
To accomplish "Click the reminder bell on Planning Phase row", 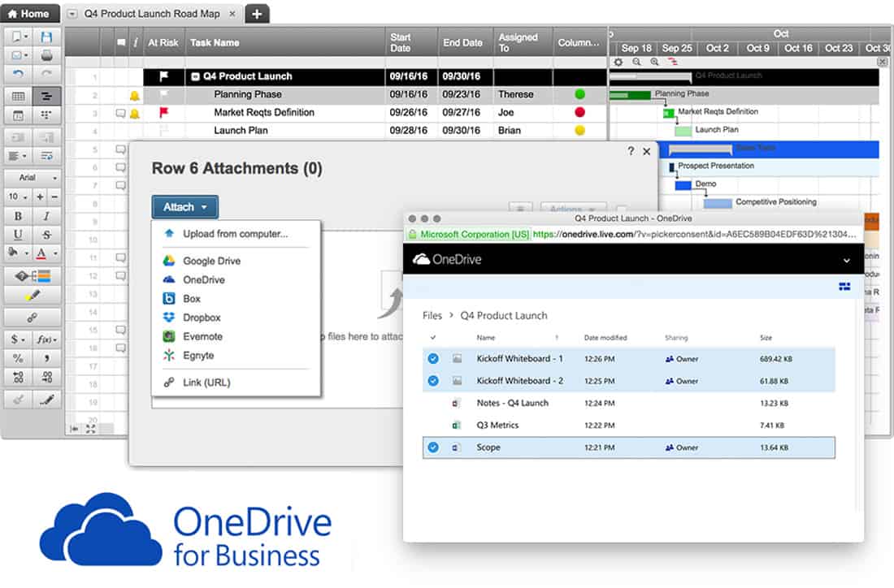I will [135, 96].
